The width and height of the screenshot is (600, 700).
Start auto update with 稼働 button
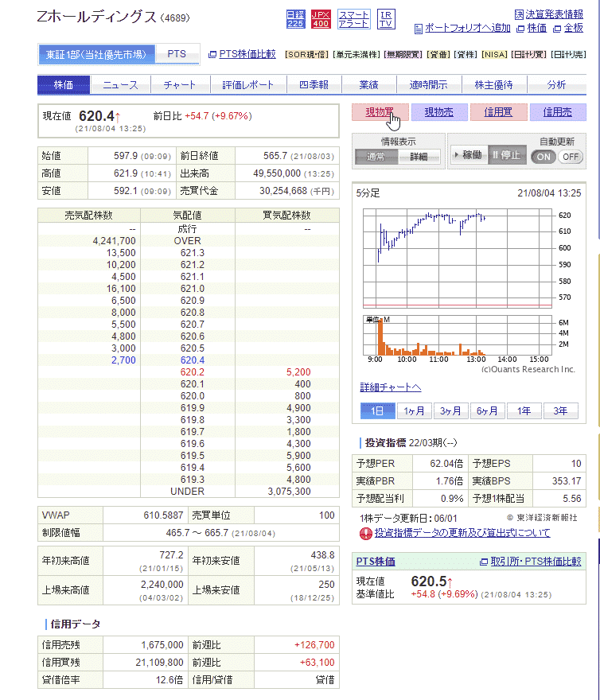[x=469, y=155]
